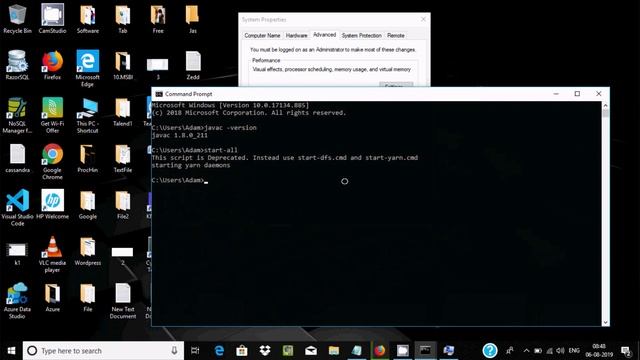This screenshot has width=640, height=360.
Task: Maximize the Command Prompt window
Action: pyautogui.click(x=577, y=94)
